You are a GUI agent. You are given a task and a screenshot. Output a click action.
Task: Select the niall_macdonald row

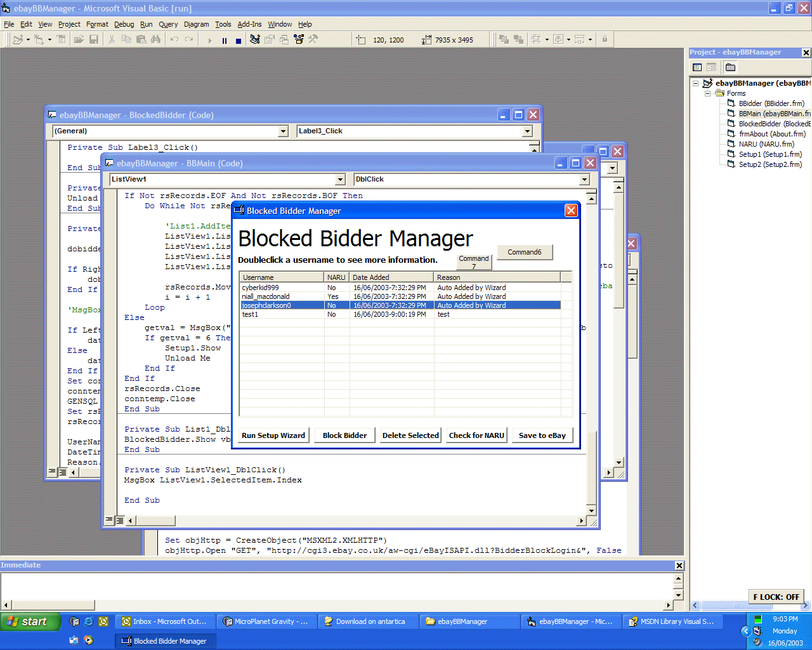tap(400, 296)
